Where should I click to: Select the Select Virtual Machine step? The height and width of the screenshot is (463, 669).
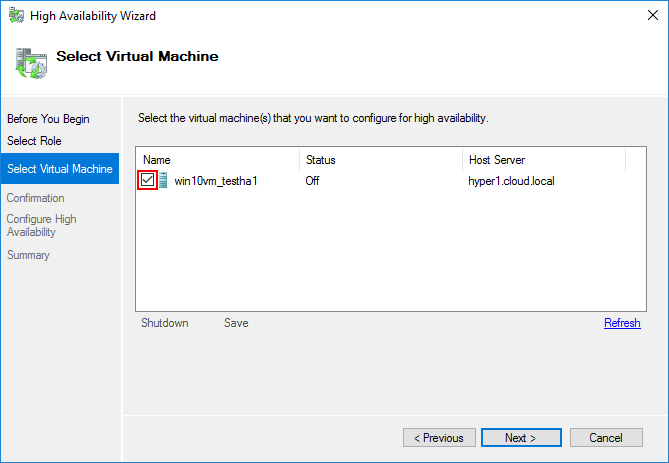59,169
